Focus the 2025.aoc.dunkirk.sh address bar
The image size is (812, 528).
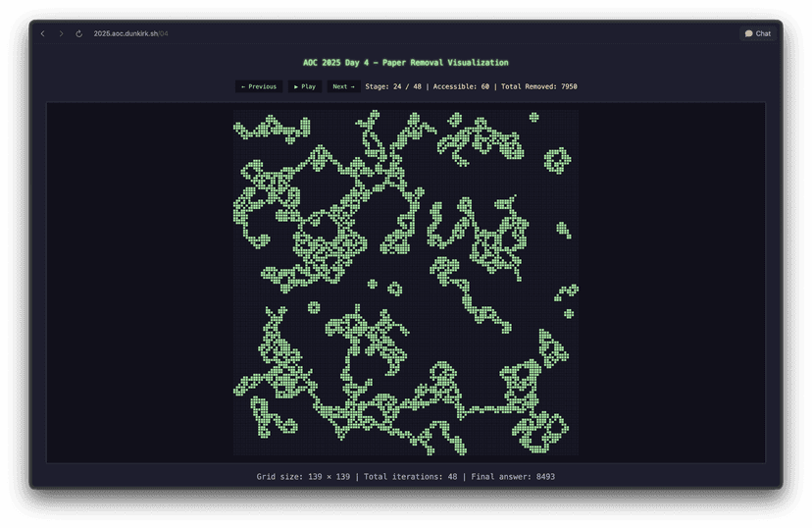click(x=130, y=33)
